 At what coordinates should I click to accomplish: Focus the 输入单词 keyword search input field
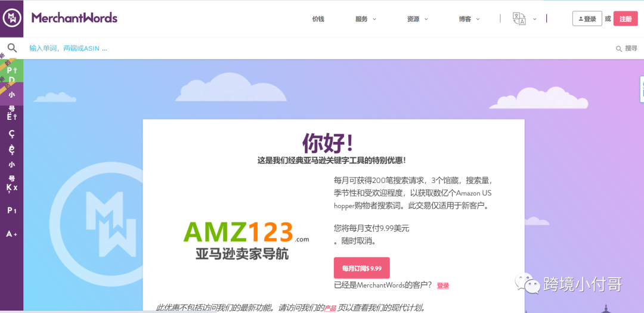click(316, 48)
